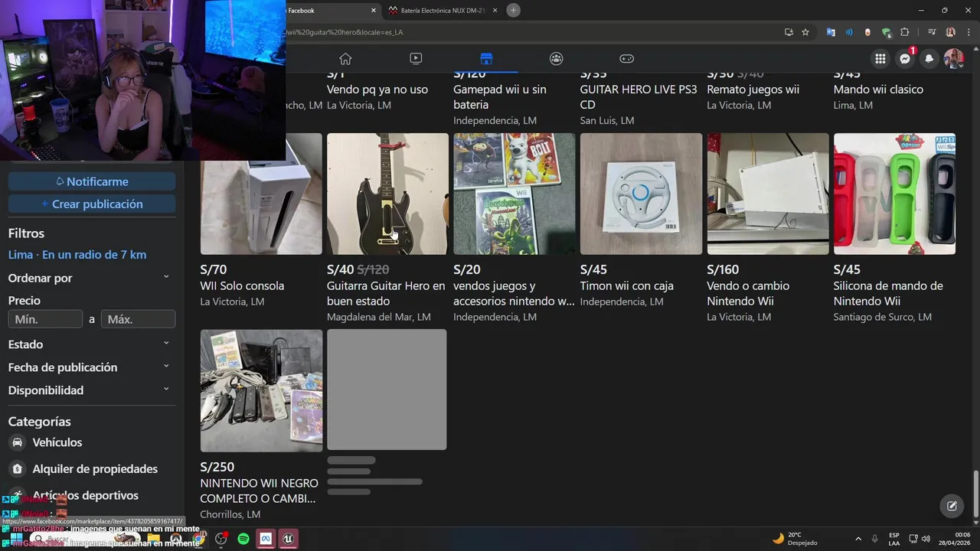This screenshot has width=980, height=551.
Task: Click the Notificarme button
Action: tap(92, 181)
